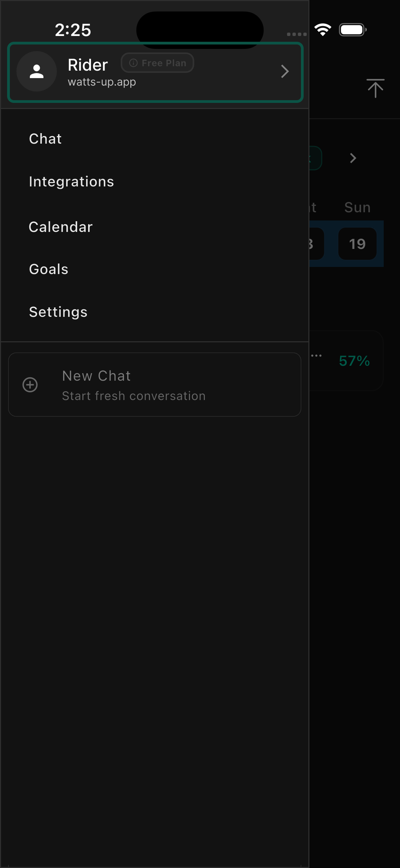Tap the plus circle New Chat icon
The height and width of the screenshot is (868, 400).
[30, 385]
